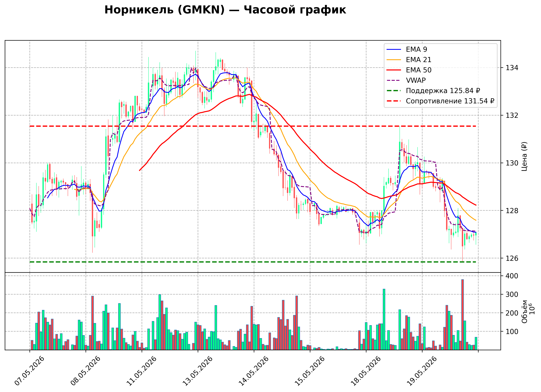
Task: Click the tallest red volume bar near 380
Action: [x=462, y=315]
